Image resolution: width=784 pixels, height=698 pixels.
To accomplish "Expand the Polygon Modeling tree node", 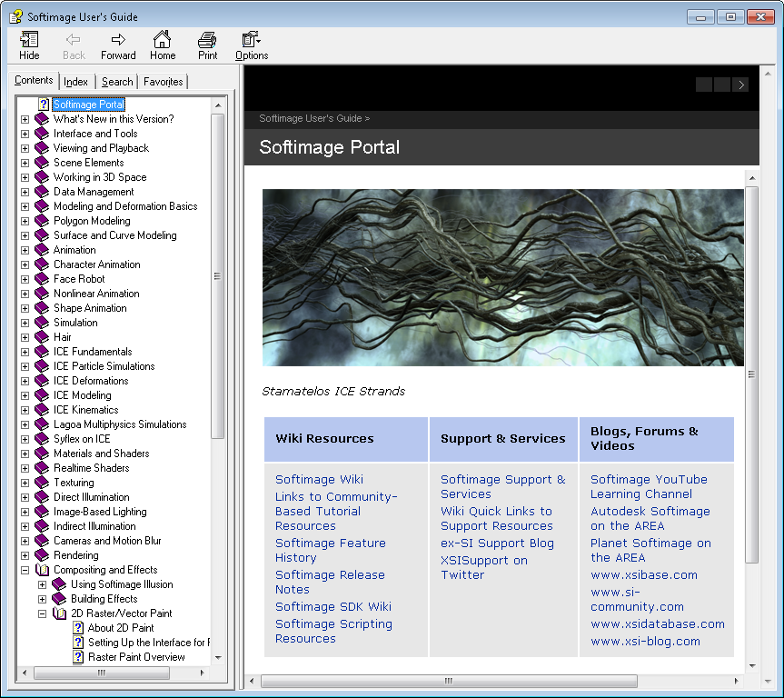I will [x=25, y=221].
